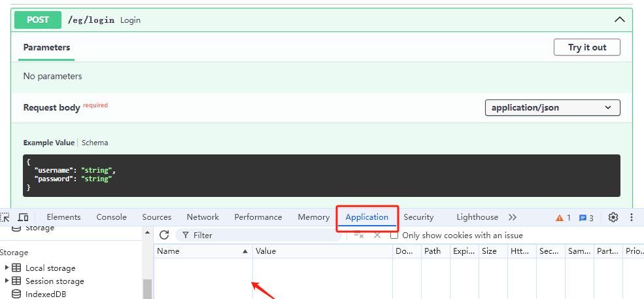Switch to the Elements tab

pyautogui.click(x=63, y=217)
